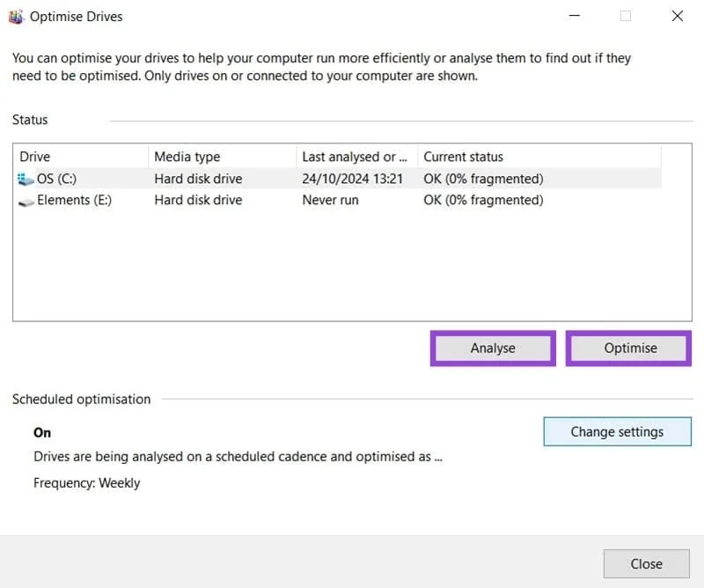Click the 24/10/2024 13:21 date cell
The width and height of the screenshot is (704, 588).
click(352, 179)
